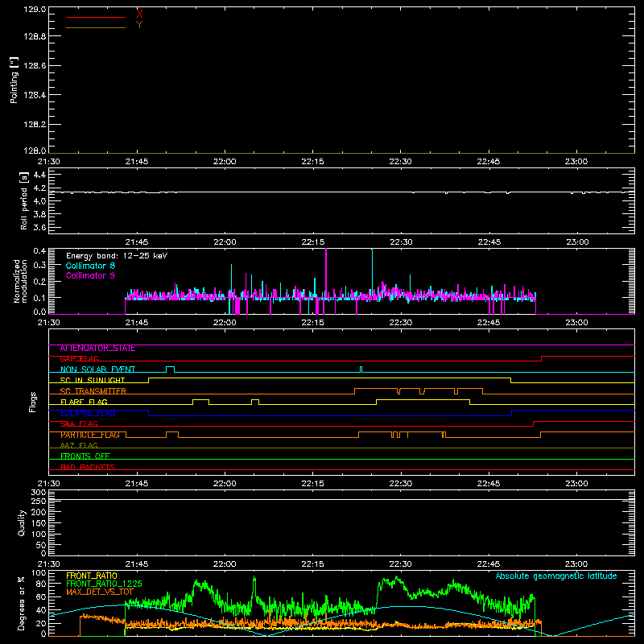The height and width of the screenshot is (644, 644).
Task: Select the FRONTS_OFF flag label
Action: [85, 456]
